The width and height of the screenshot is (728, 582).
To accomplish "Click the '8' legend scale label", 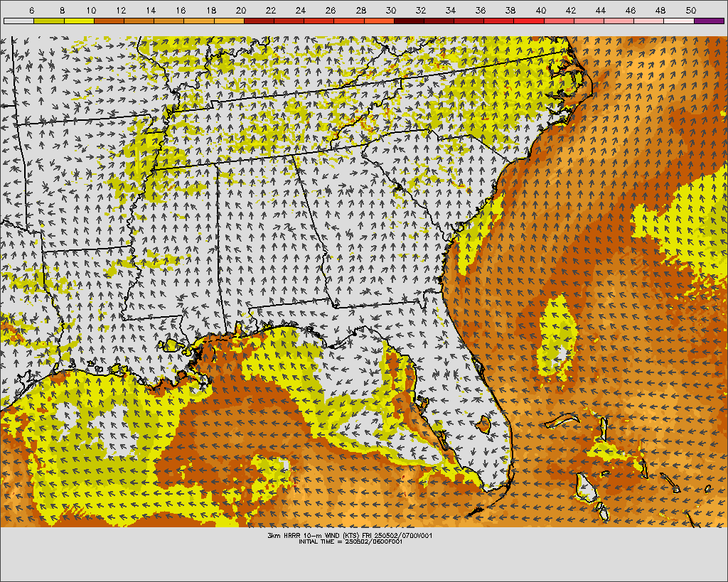I will pyautogui.click(x=63, y=10).
